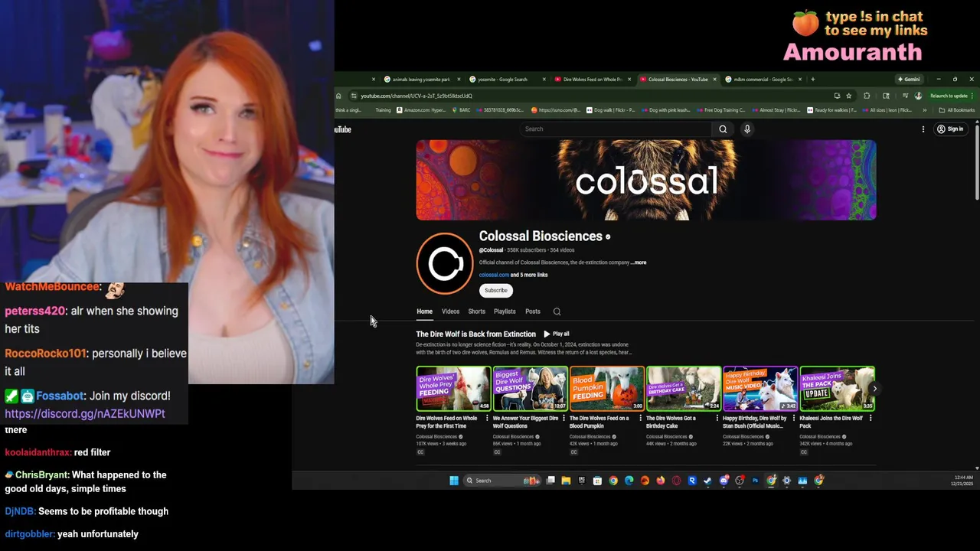Viewport: 980px width, 551px height.
Task: Open 'The Dire Wolf is Back from Extinction' playlist title
Action: [x=475, y=334]
